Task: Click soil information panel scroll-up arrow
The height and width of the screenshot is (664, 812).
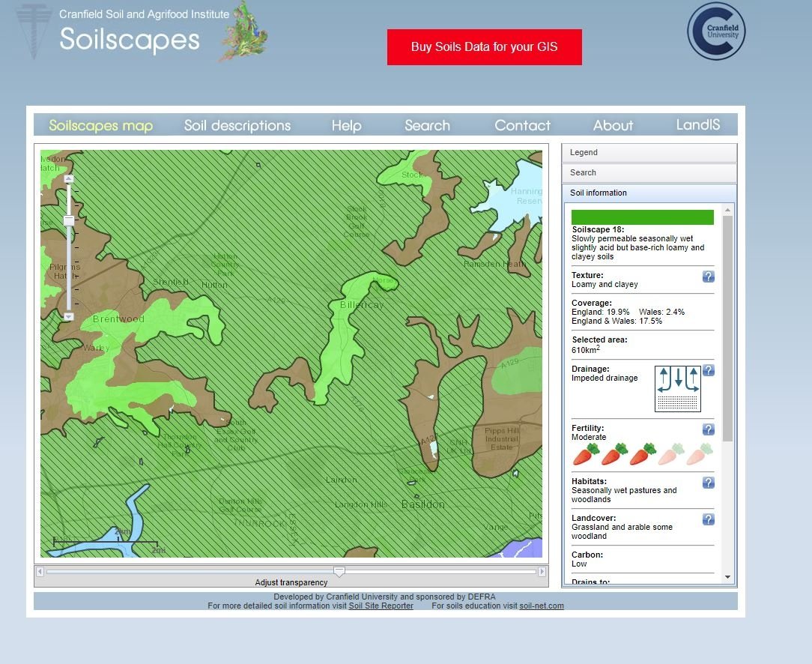Action: (x=727, y=210)
